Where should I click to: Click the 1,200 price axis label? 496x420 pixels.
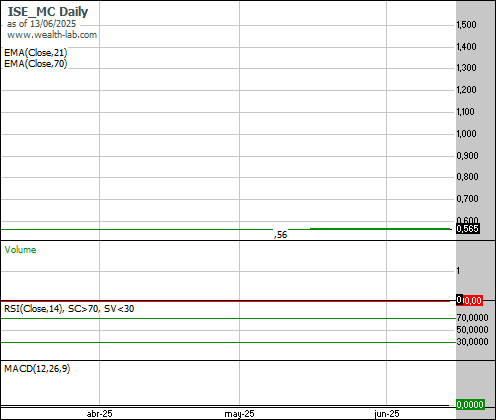[466, 90]
